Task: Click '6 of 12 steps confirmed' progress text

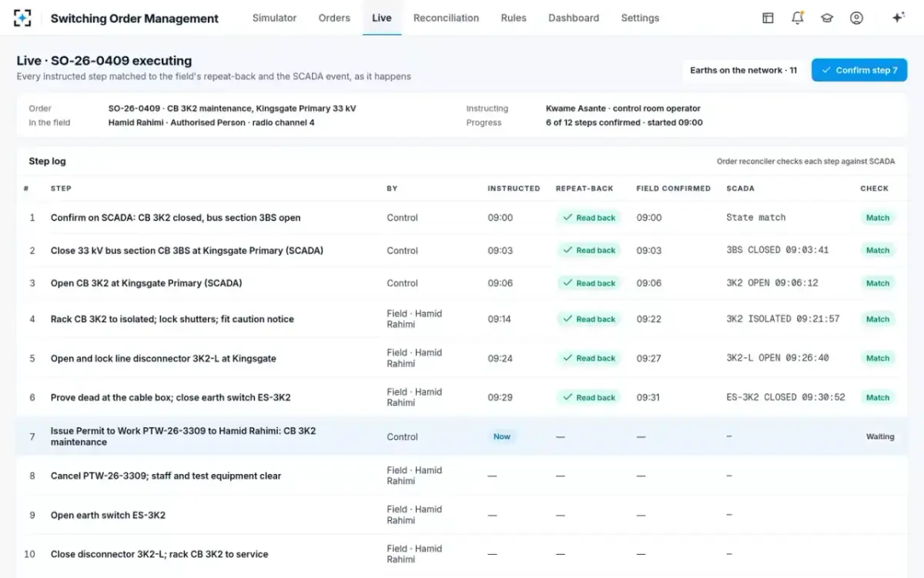Action: click(624, 123)
